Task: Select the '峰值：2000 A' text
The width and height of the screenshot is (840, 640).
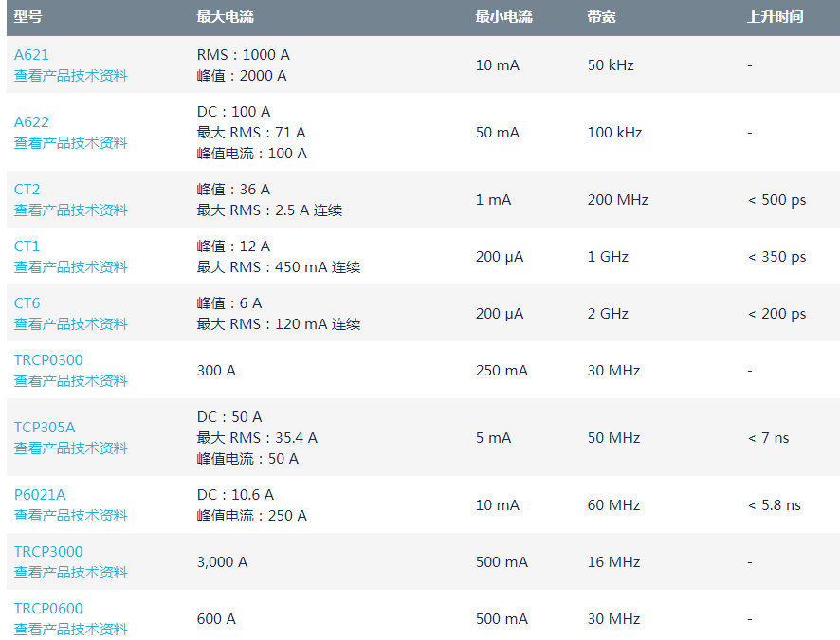Action: tap(242, 76)
